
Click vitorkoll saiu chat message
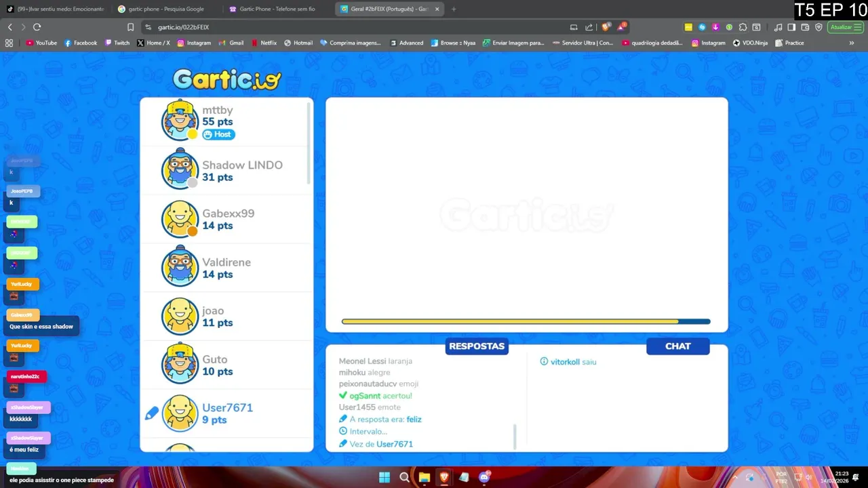click(x=568, y=362)
